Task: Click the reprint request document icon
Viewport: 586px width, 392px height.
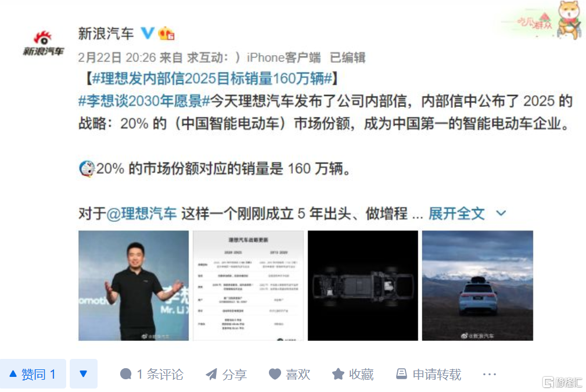Action: [401, 373]
